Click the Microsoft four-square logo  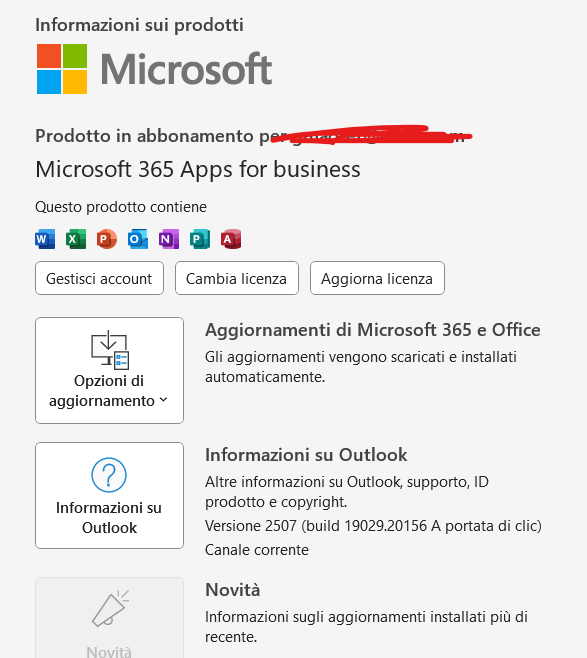coord(62,69)
